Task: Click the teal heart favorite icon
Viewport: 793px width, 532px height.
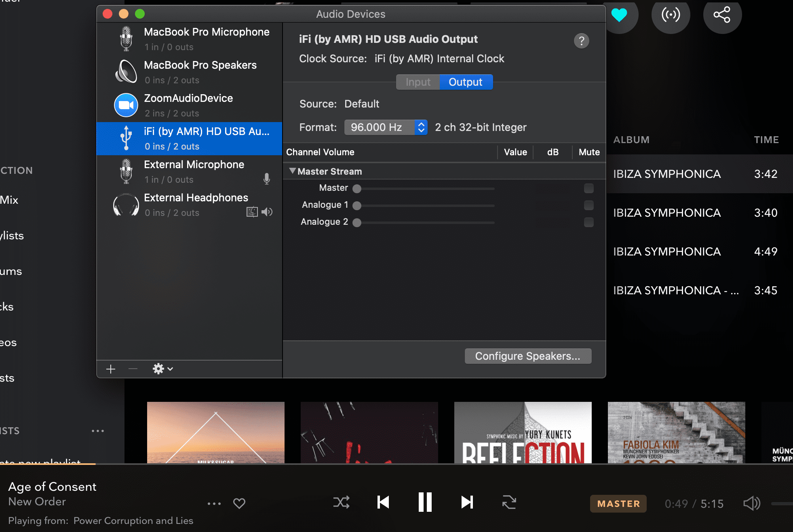Action: click(x=619, y=15)
